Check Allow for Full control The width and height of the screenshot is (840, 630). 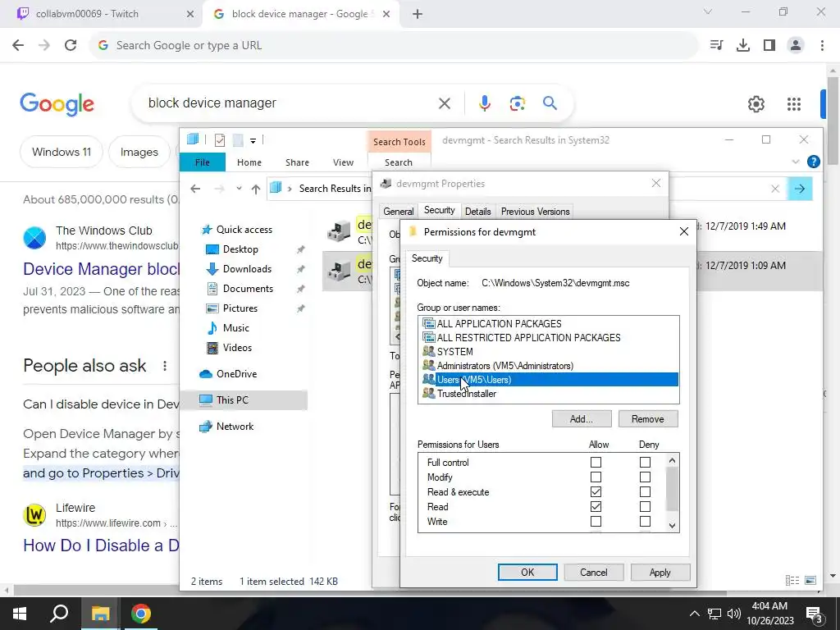tap(596, 462)
